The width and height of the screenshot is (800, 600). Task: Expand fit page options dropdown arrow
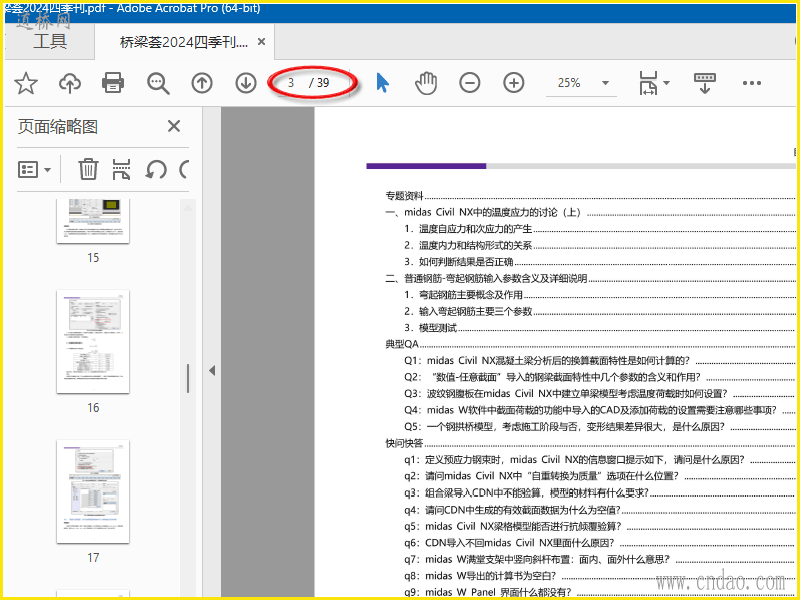point(666,83)
